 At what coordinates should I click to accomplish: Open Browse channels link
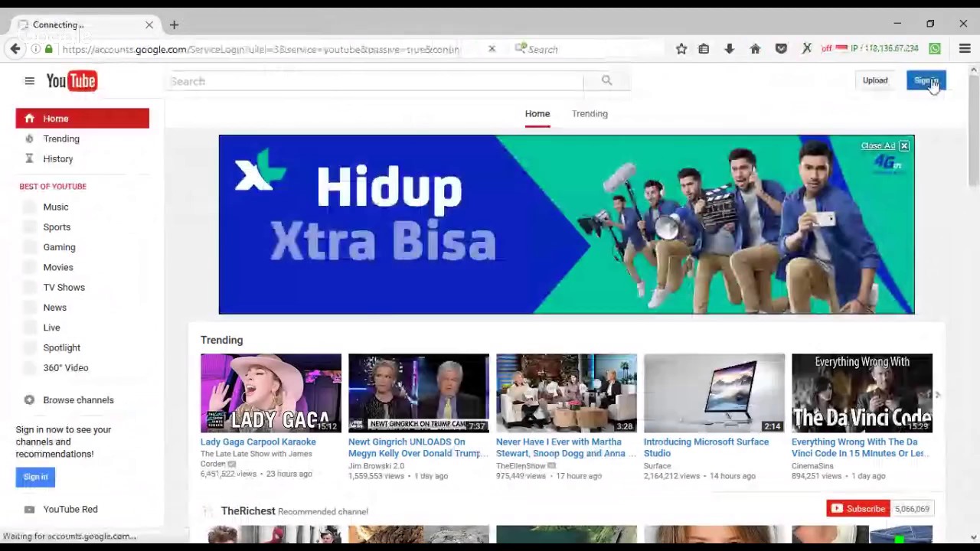(x=78, y=399)
